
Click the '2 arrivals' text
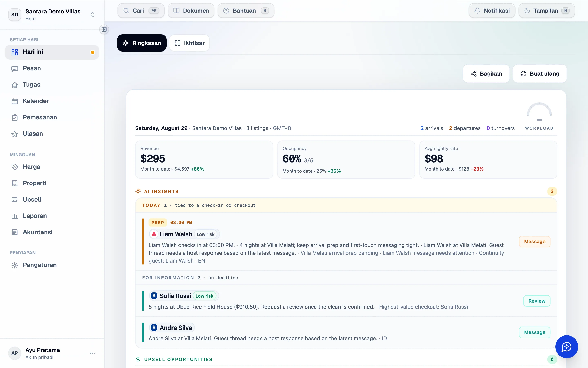pyautogui.click(x=432, y=128)
